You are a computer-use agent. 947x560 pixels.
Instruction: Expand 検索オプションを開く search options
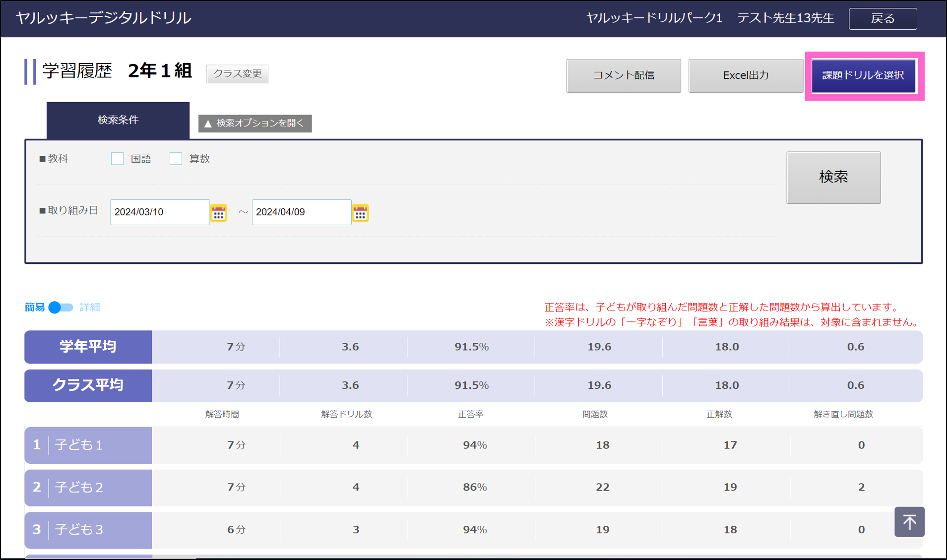[x=255, y=124]
